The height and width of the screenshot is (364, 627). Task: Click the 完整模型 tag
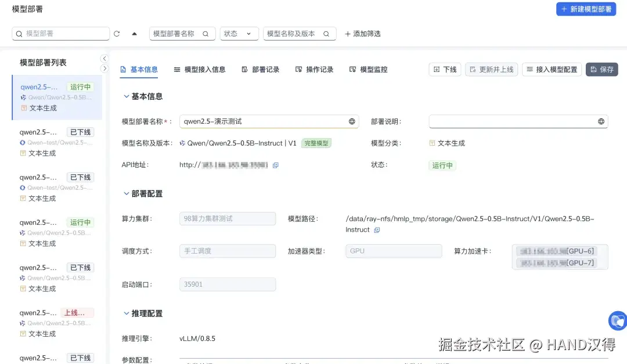point(316,143)
